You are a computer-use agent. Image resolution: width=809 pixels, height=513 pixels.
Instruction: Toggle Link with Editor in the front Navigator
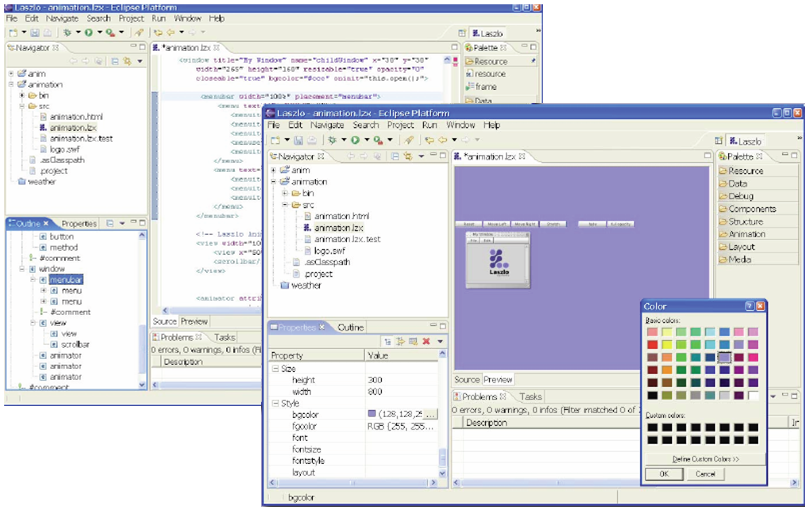(x=407, y=157)
